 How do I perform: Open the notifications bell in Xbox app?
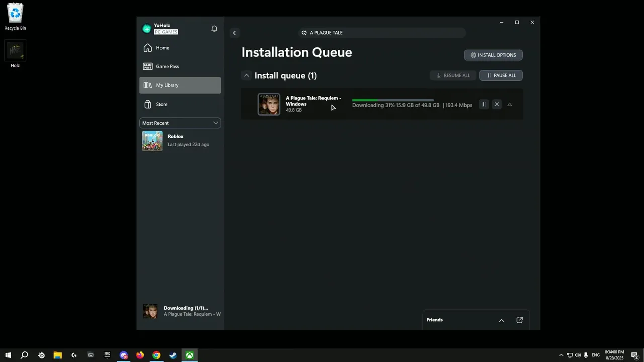point(214,29)
